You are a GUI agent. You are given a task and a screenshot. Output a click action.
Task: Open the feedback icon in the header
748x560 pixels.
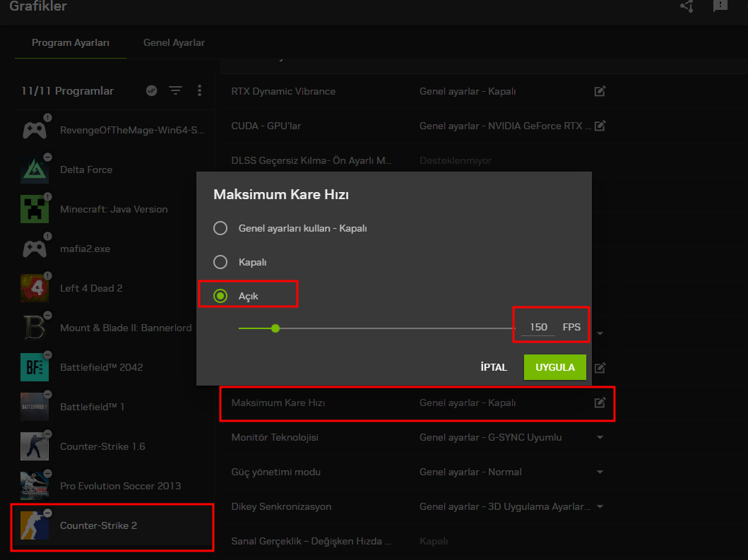coord(720,6)
